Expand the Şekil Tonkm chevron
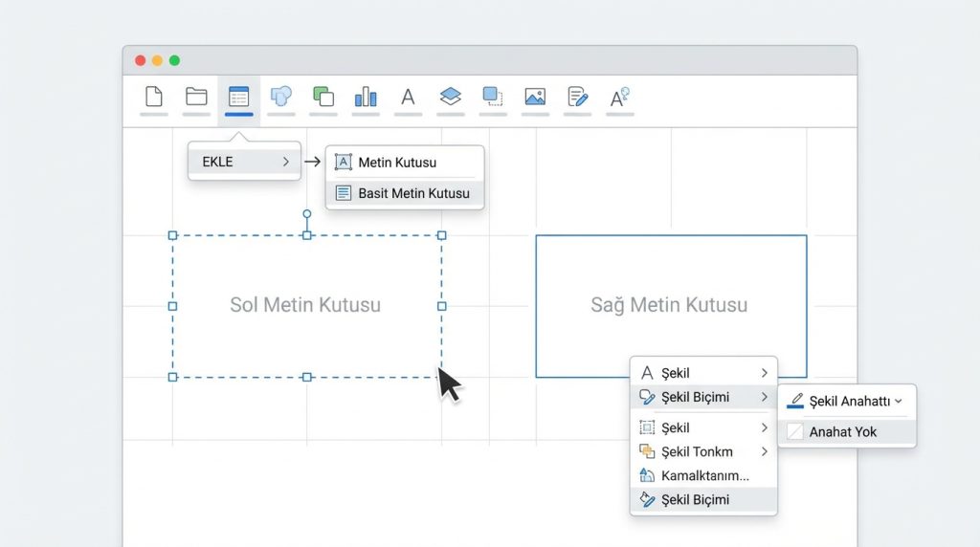The width and height of the screenshot is (980, 547). click(x=765, y=451)
